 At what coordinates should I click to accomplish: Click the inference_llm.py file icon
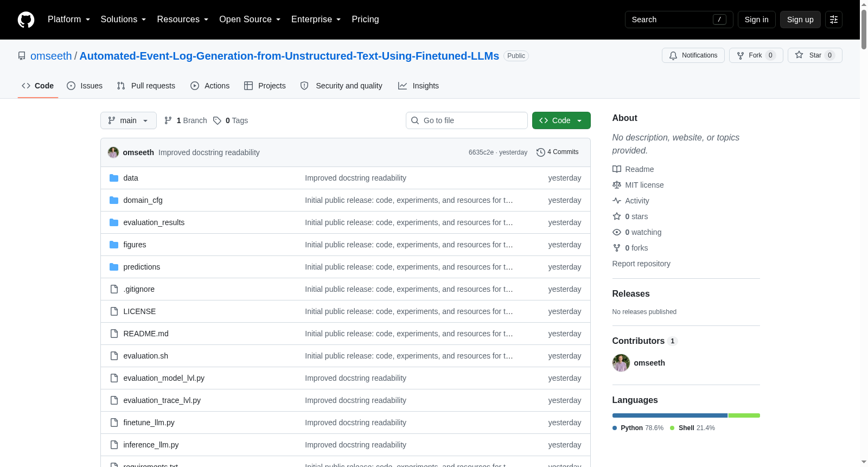pyautogui.click(x=114, y=445)
